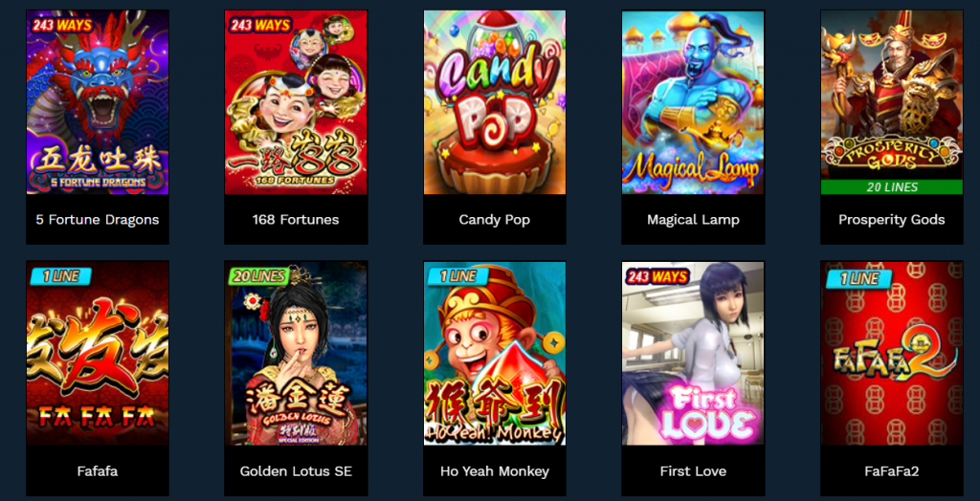The width and height of the screenshot is (980, 501).
Task: Select the Candy Pop game image
Action: 495,101
